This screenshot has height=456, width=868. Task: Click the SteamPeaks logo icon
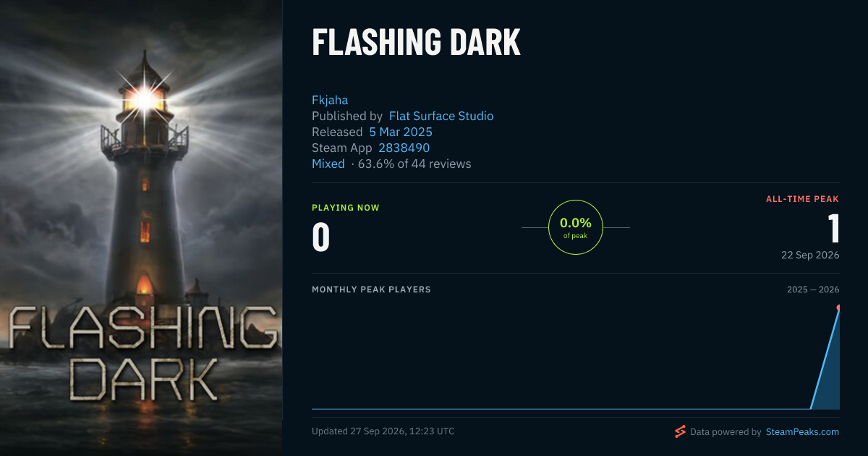[680, 431]
